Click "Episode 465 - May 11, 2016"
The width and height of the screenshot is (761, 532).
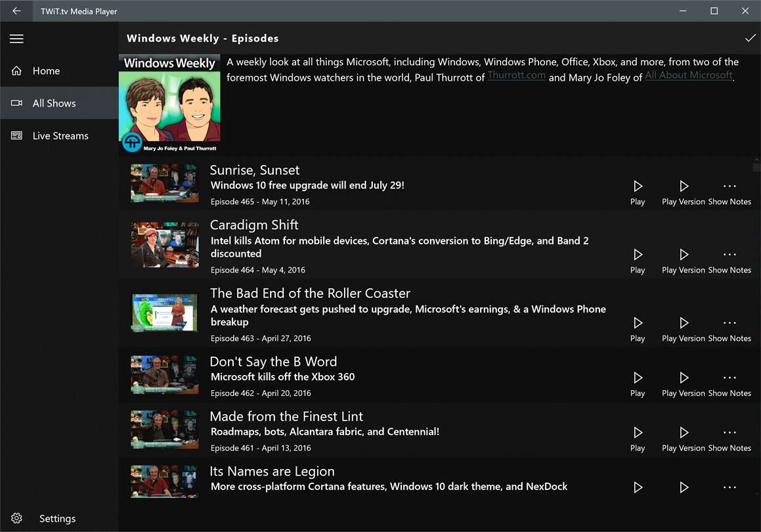tap(259, 202)
